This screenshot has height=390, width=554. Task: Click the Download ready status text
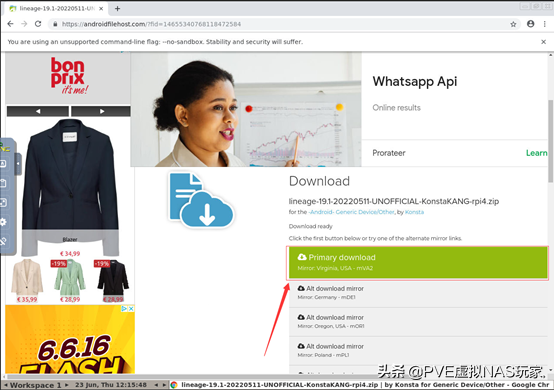click(x=311, y=226)
